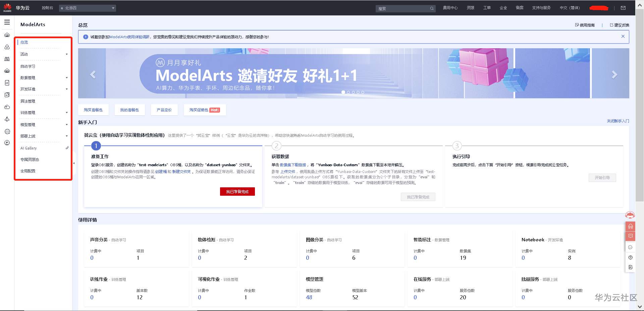Click the hamburger menu icon under Huawei logo
This screenshot has height=311, width=644.
click(7, 22)
